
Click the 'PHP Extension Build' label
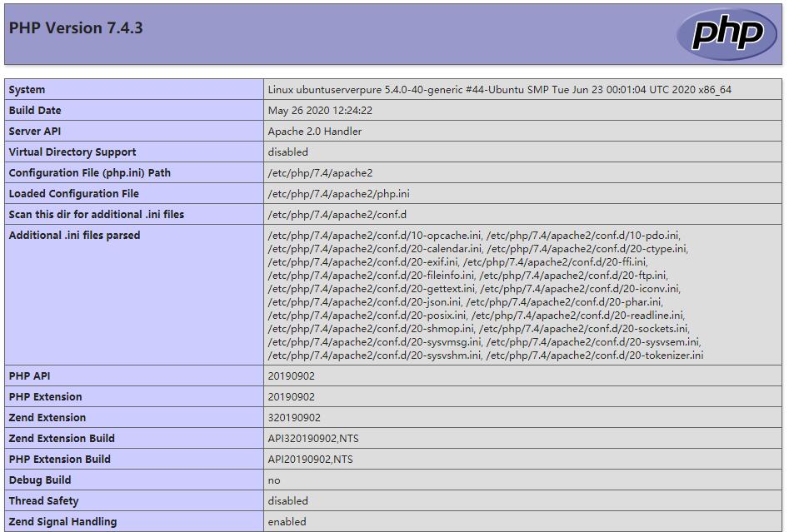coord(60,459)
